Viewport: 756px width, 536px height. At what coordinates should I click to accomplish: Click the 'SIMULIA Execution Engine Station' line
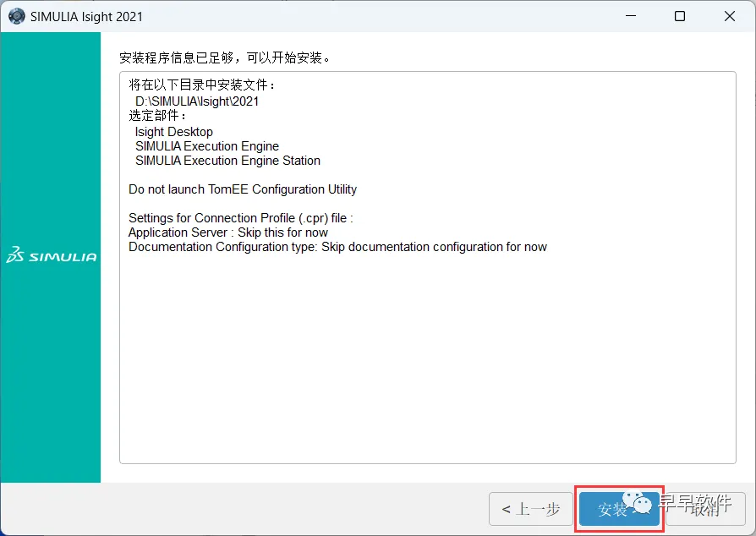pos(227,161)
